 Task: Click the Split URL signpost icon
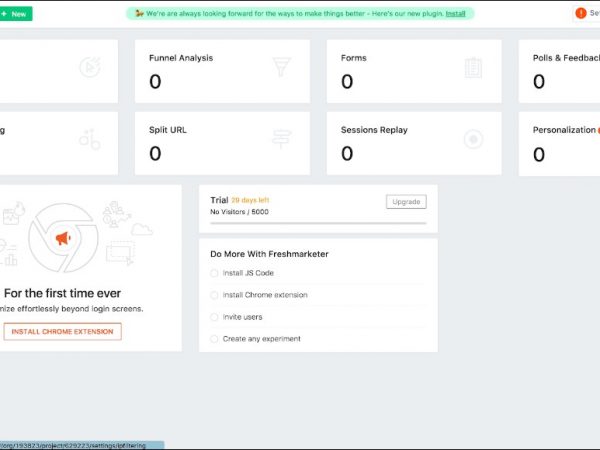281,139
